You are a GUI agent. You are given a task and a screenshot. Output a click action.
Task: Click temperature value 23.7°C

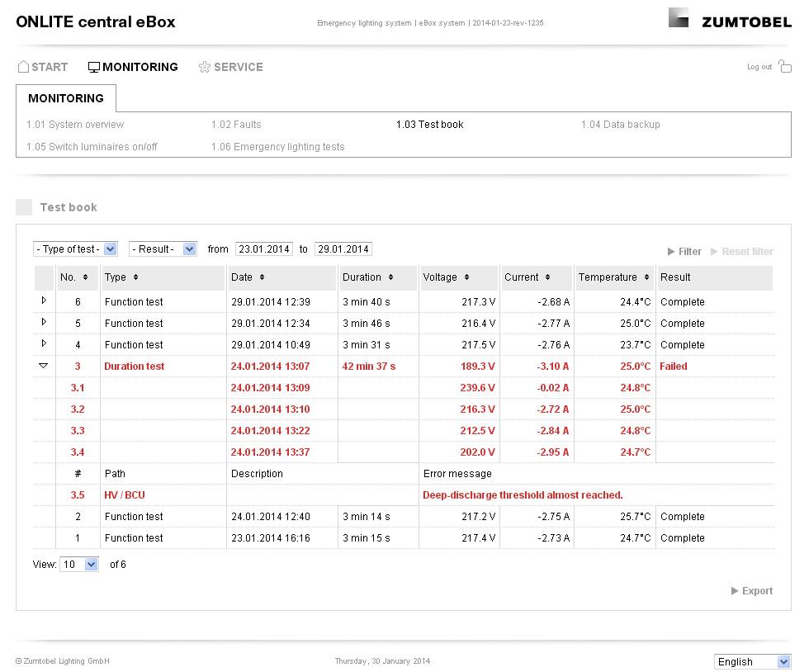click(x=635, y=345)
